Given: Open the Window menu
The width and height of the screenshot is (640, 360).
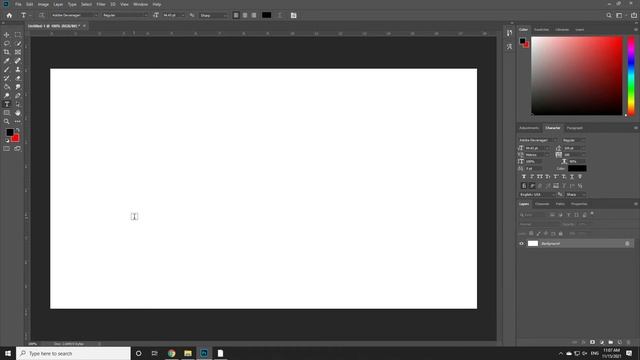Looking at the screenshot, I should 140,4.
